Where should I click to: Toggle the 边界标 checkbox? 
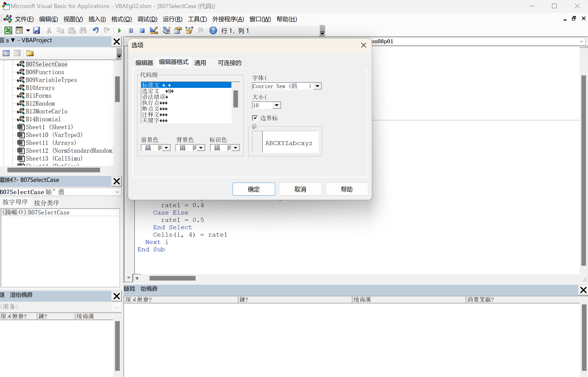(x=255, y=118)
